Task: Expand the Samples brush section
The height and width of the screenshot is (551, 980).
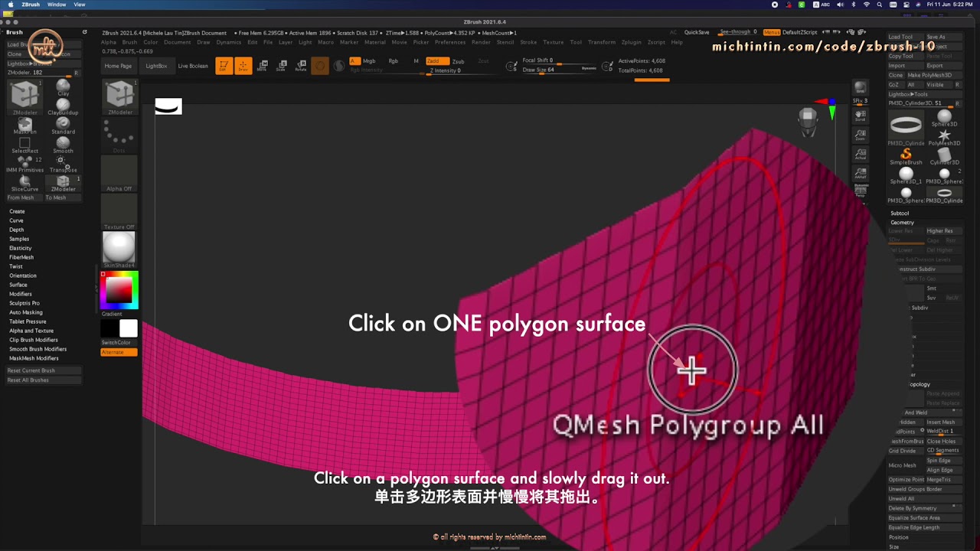Action: [19, 239]
